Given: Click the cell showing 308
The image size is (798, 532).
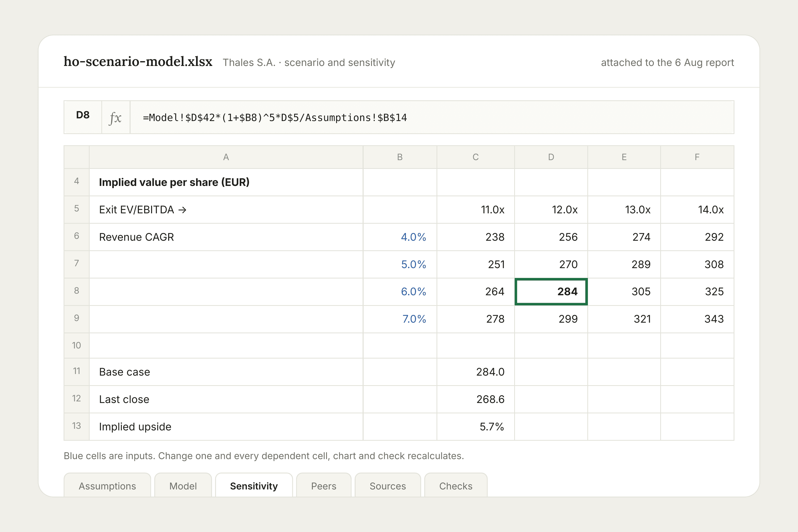Looking at the screenshot, I should point(697,264).
